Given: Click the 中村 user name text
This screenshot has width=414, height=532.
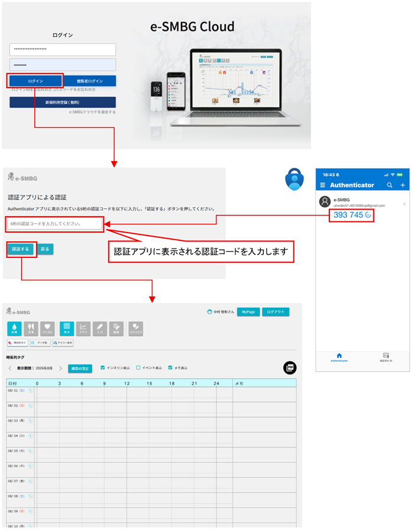Looking at the screenshot, I should pyautogui.click(x=224, y=312).
